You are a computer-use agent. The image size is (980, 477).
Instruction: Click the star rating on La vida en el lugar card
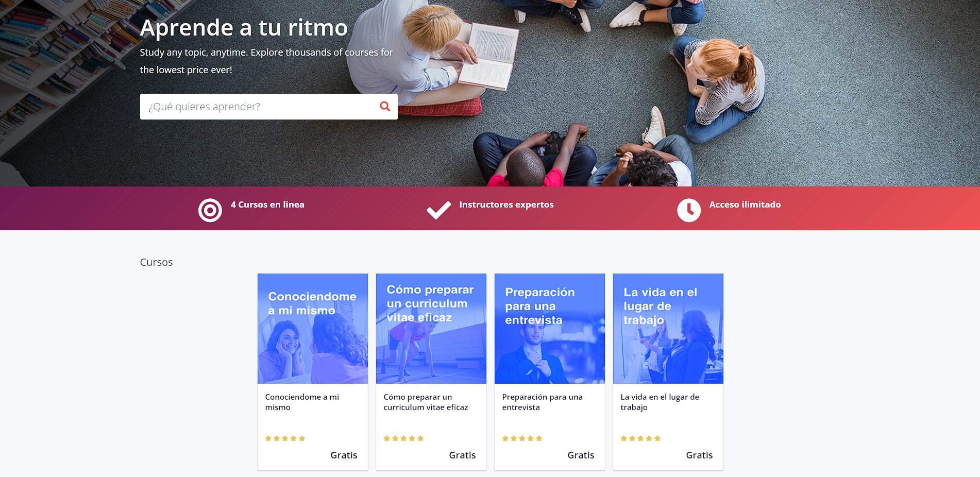[x=640, y=438]
